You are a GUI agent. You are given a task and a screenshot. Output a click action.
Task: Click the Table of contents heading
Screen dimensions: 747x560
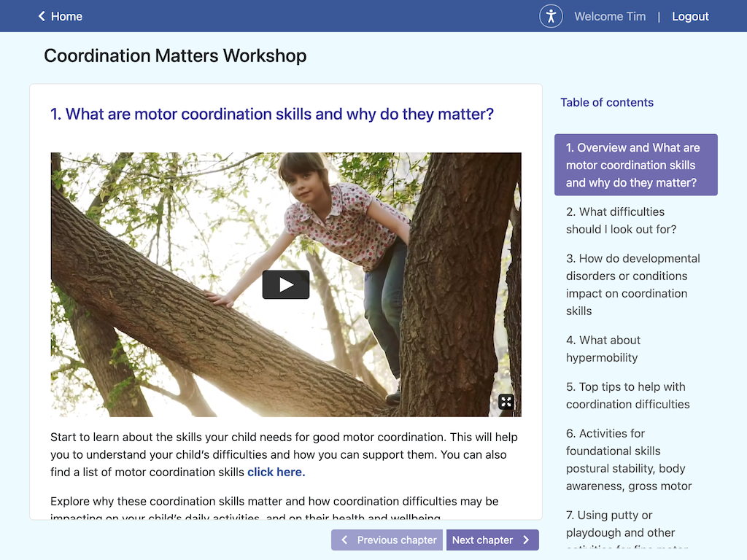click(x=607, y=103)
